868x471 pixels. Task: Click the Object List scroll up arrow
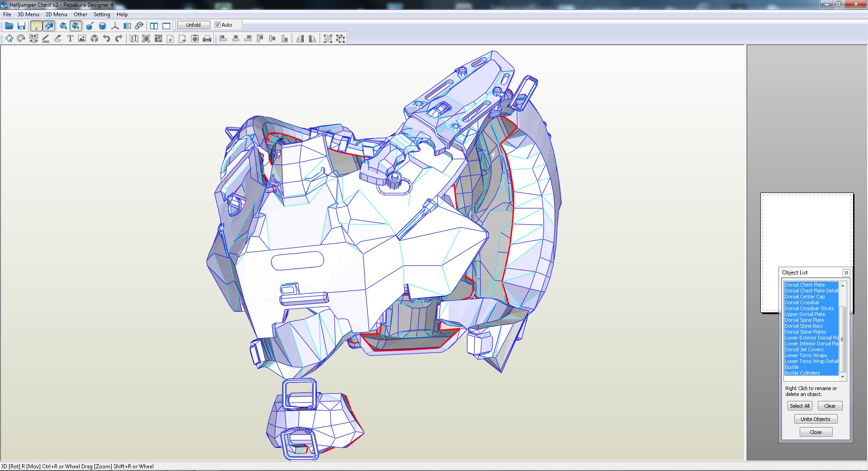click(843, 286)
